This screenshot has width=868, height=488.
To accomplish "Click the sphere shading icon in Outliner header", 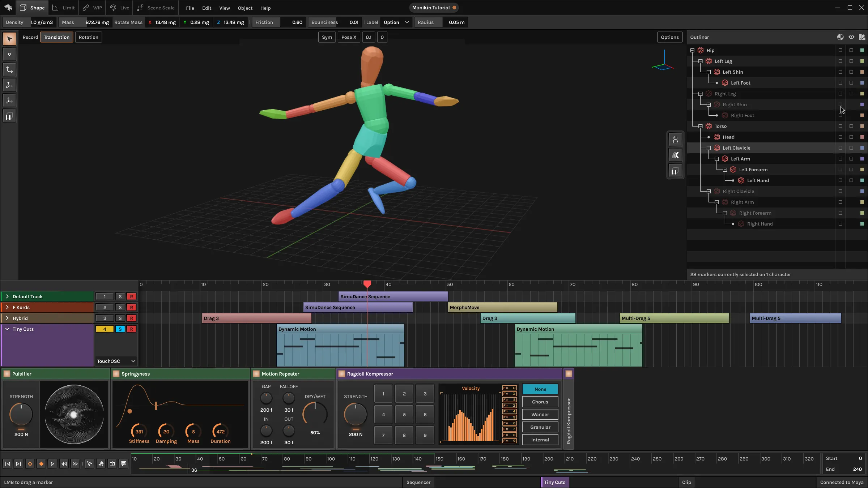I will pos(841,37).
